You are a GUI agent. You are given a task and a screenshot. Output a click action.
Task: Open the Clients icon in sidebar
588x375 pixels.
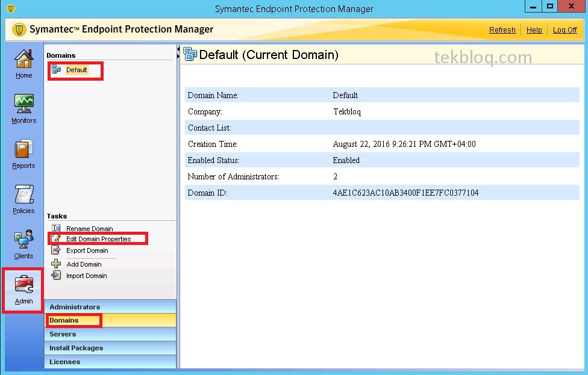coord(24,239)
